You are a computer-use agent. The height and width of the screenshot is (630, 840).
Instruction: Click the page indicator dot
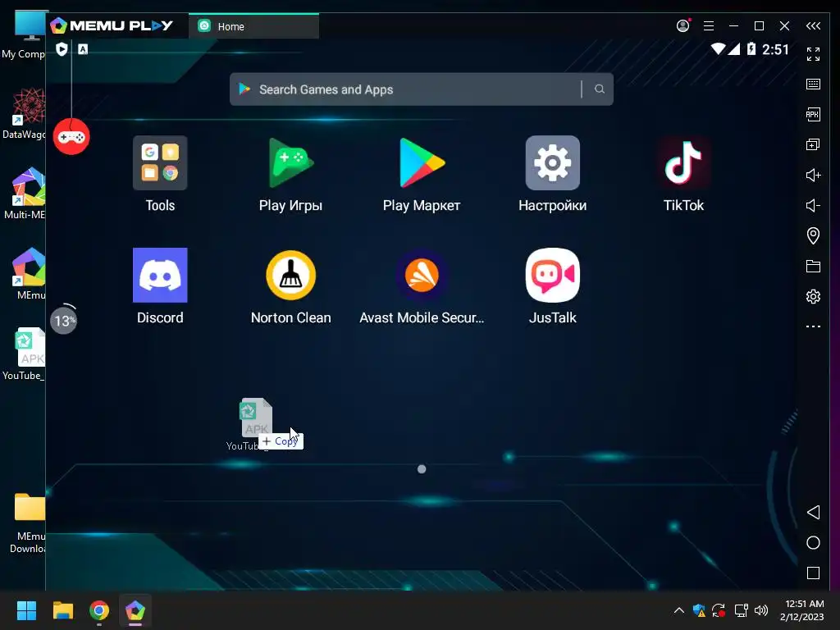(422, 469)
